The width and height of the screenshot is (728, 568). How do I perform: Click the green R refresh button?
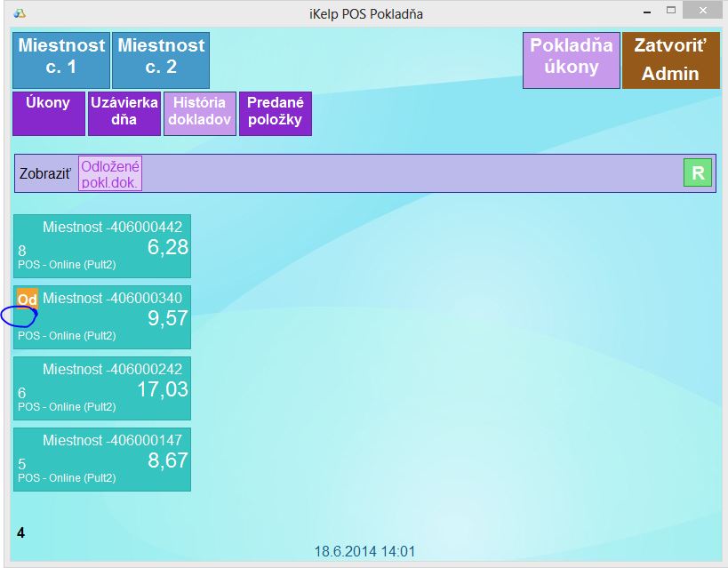698,173
